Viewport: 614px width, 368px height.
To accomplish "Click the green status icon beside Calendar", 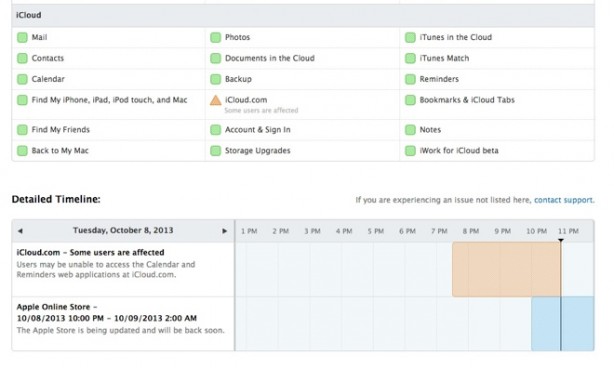I will pyautogui.click(x=22, y=79).
